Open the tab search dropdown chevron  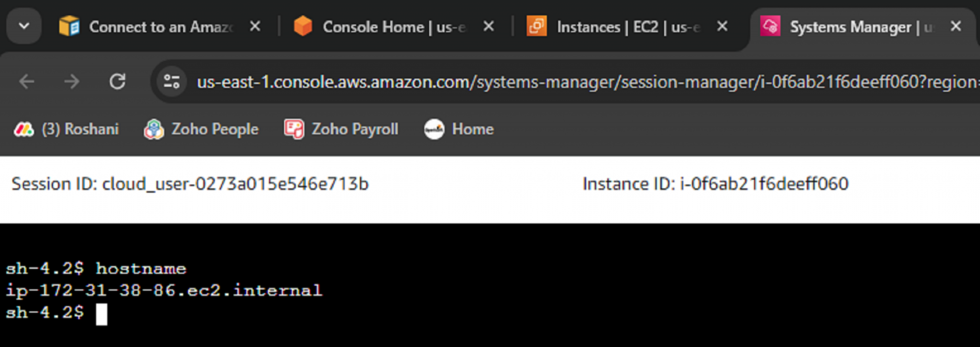pos(23,26)
